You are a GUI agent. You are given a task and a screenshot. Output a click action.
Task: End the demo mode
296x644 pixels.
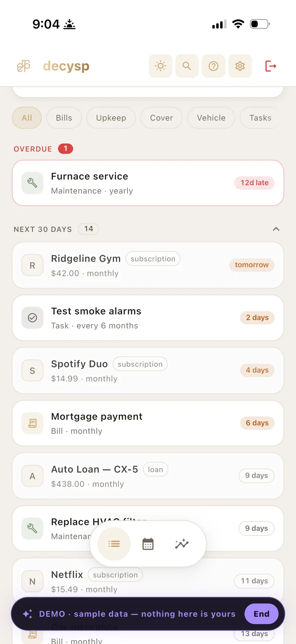[x=262, y=614]
